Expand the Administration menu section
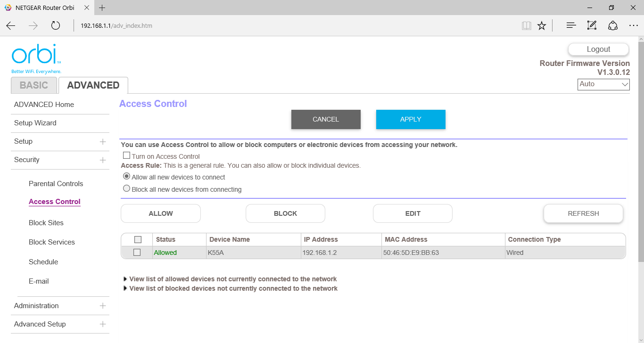 [102, 306]
